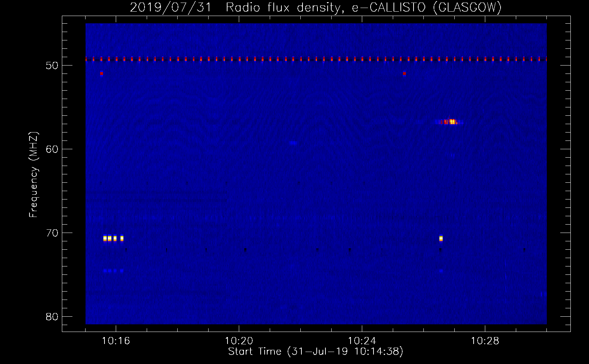Image resolution: width=589 pixels, height=364 pixels.
Task: Click the bright yellow burst near 57 MHz
Action: tap(452, 122)
